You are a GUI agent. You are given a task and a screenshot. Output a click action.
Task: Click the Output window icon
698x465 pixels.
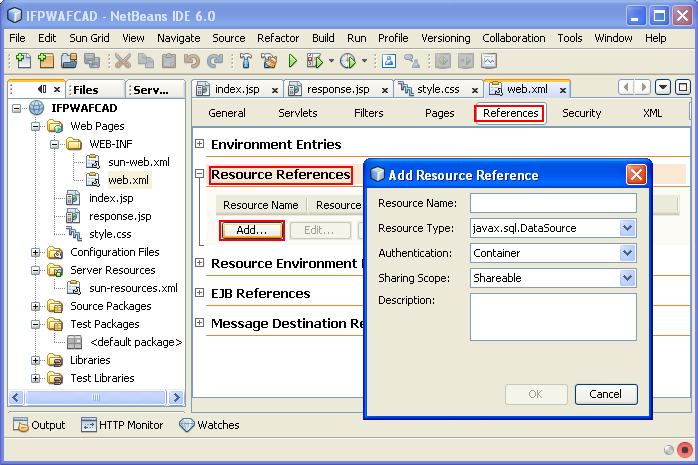click(20, 425)
